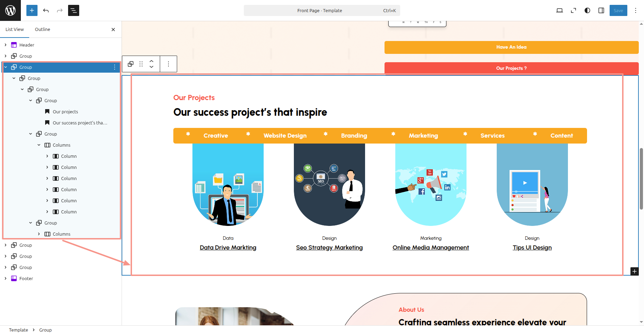644x334 pixels.
Task: Open the Seo Strategy Marketing link
Action: (329, 247)
